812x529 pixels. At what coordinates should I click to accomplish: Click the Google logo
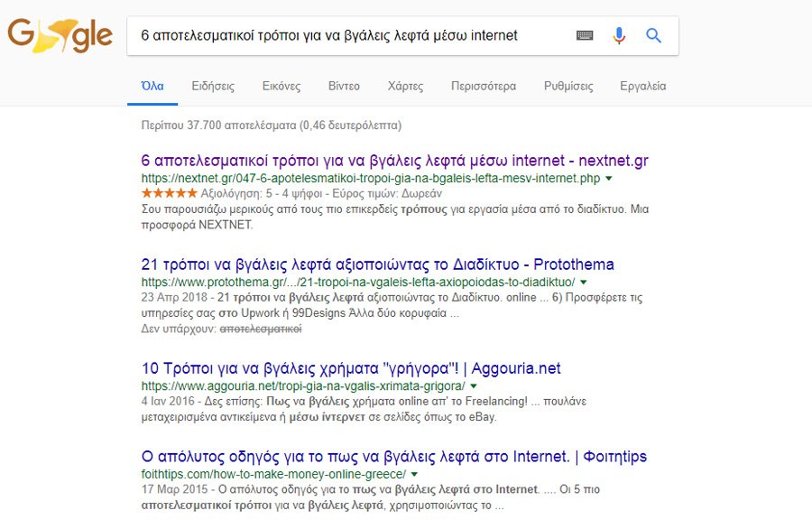57,36
